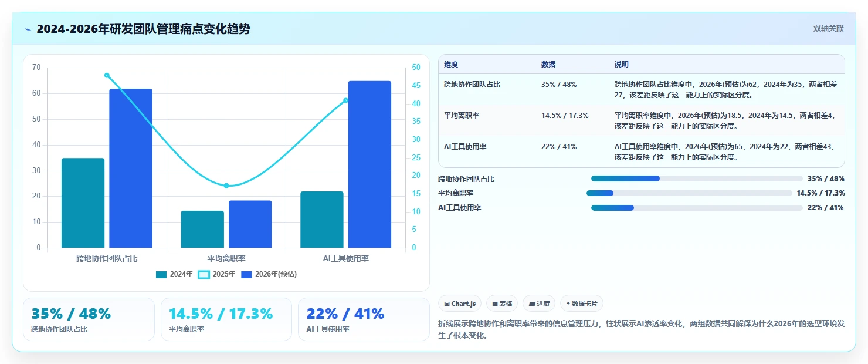This screenshot has height=364, width=868.
Task: Click the 进度 tag chip
Action: [539, 304]
